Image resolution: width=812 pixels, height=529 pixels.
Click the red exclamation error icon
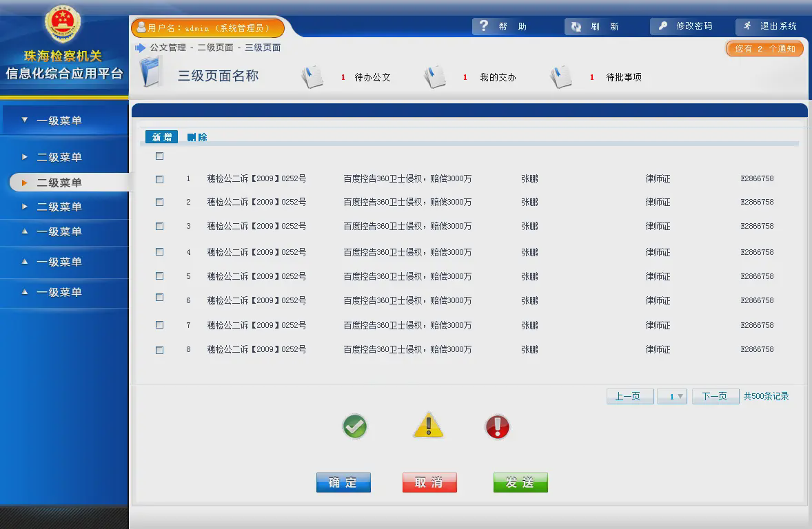pos(497,427)
